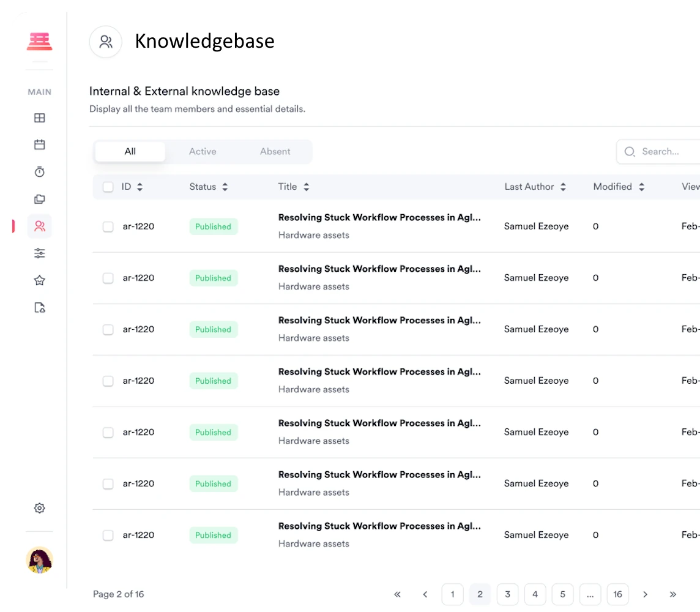
Task: Open the calendar icon in sidebar
Action: [x=40, y=145]
